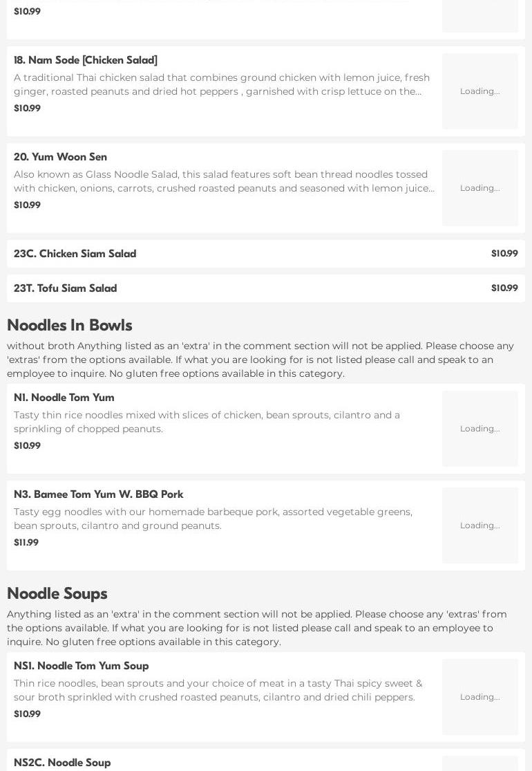Screen dimensions: 532x771
Task: Open N3. Bamee Tom Yum W. BBQ Pork
Action: coord(98,494)
